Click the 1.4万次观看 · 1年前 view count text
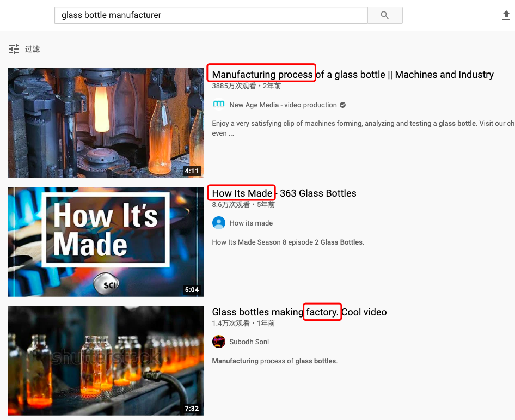This screenshot has height=420, width=515. coord(243,324)
